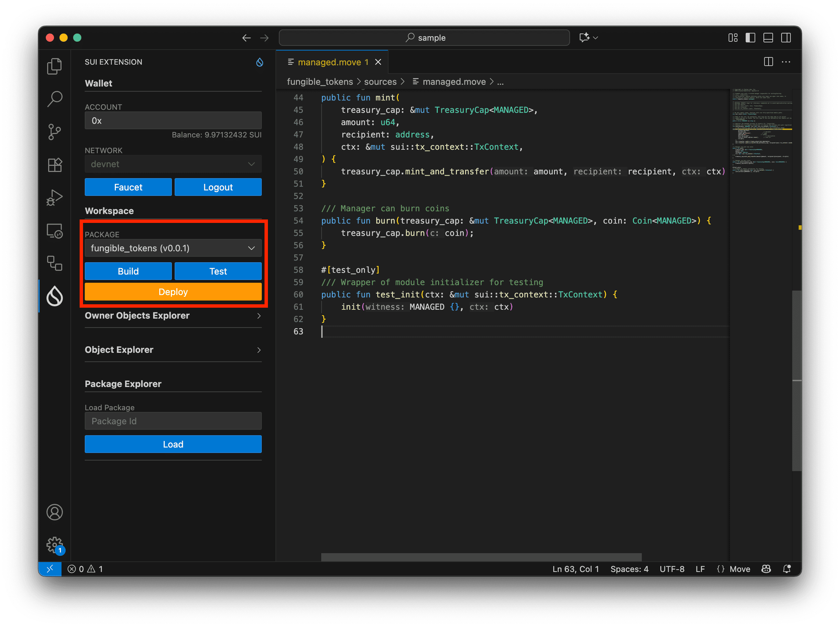The height and width of the screenshot is (627, 840).
Task: Select the Sui extension droplet icon
Action: pyautogui.click(x=55, y=296)
